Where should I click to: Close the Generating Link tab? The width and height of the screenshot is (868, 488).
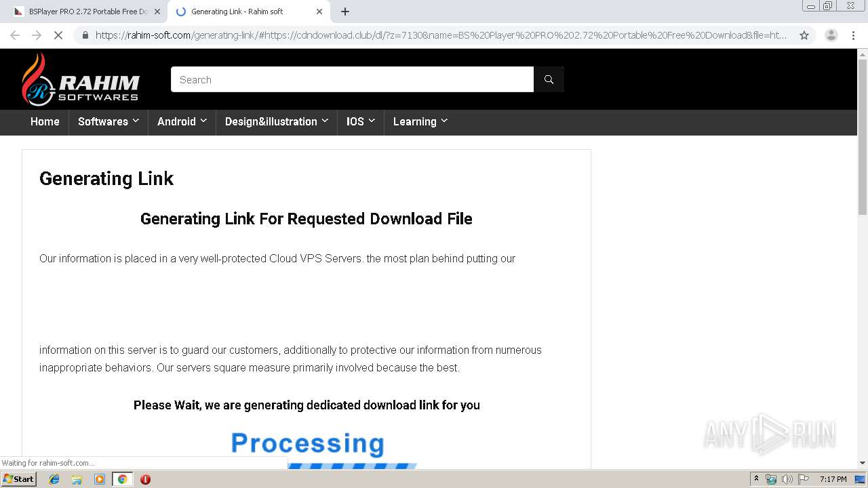(319, 12)
